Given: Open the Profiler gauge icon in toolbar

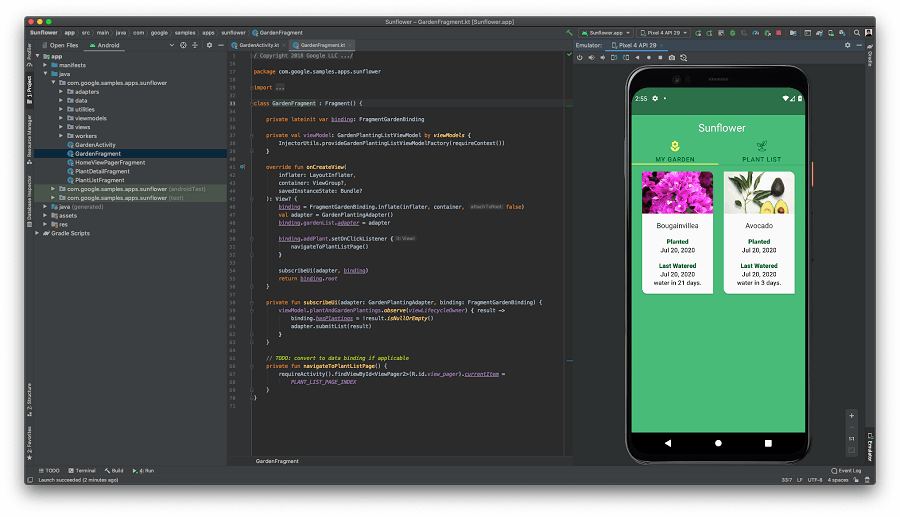Looking at the screenshot, I should coord(756,33).
